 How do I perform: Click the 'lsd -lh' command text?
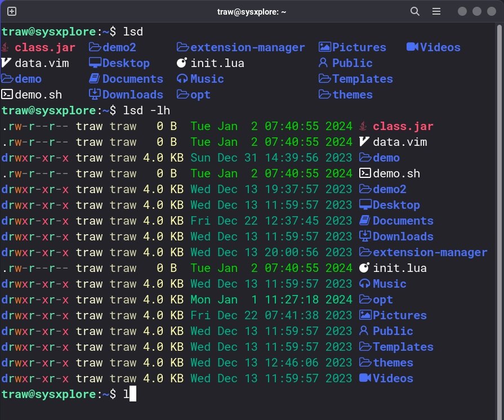tap(146, 110)
